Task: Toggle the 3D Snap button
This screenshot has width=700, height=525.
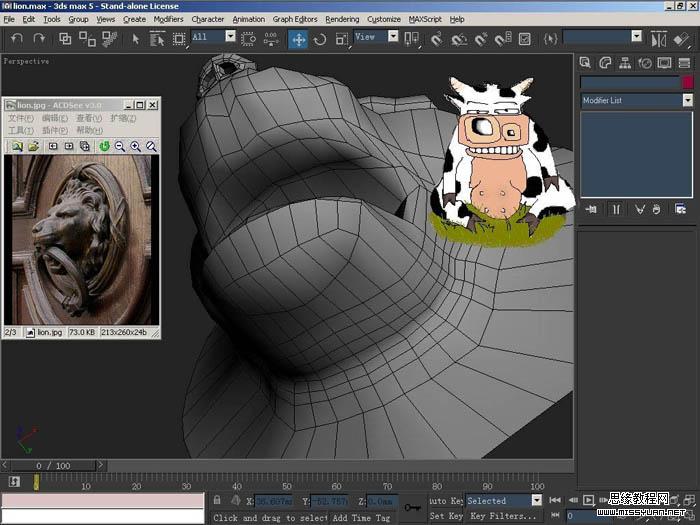Action: (x=437, y=39)
